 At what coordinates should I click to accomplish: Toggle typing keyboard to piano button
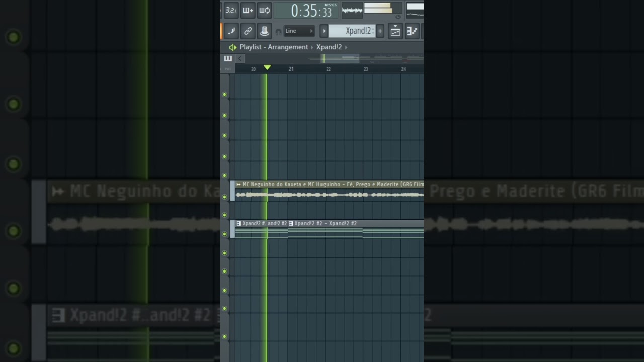click(x=231, y=31)
